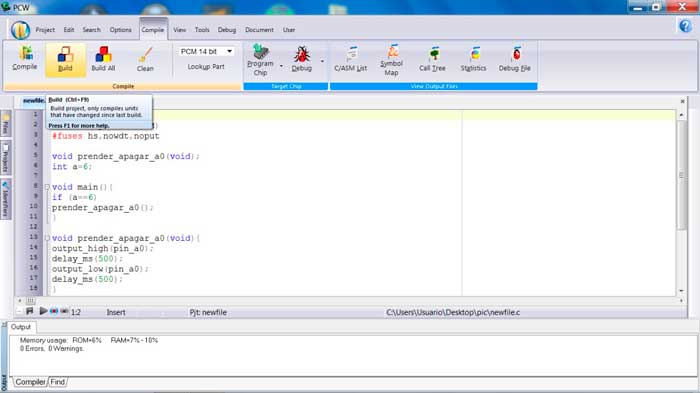
Task: Open the Document ribbon tab
Action: (x=259, y=30)
